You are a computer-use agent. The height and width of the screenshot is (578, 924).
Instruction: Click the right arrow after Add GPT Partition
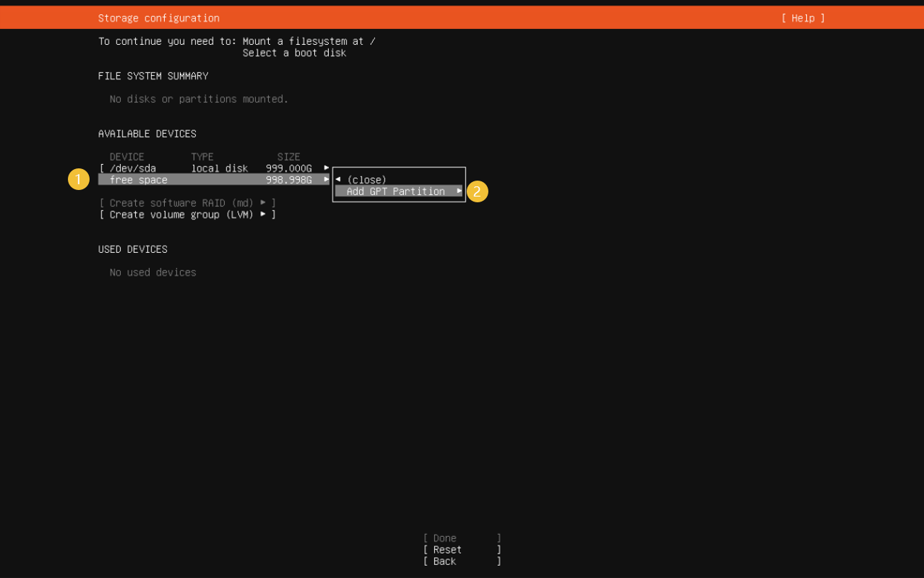[x=459, y=191]
